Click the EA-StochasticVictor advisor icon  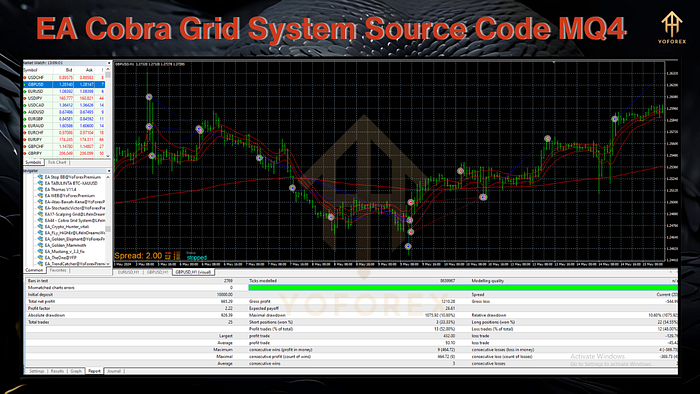click(x=40, y=208)
